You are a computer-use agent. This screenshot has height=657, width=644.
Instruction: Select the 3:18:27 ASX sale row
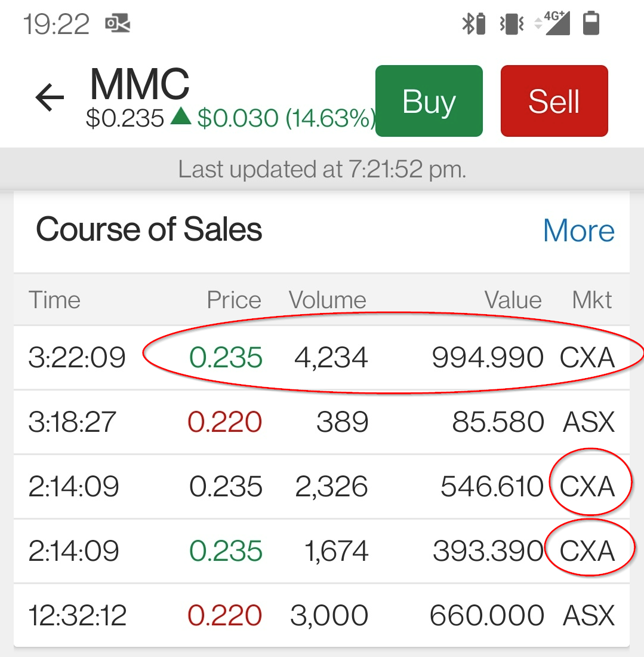[x=321, y=422]
